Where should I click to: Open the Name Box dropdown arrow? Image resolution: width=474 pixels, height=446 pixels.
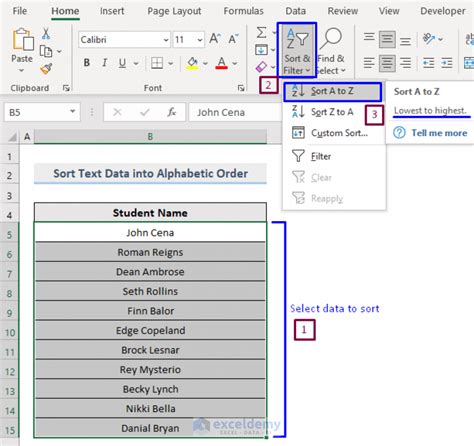click(x=72, y=111)
